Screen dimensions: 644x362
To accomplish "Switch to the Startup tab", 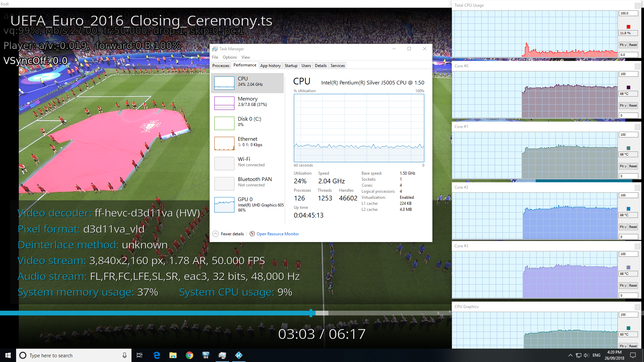I will point(291,66).
